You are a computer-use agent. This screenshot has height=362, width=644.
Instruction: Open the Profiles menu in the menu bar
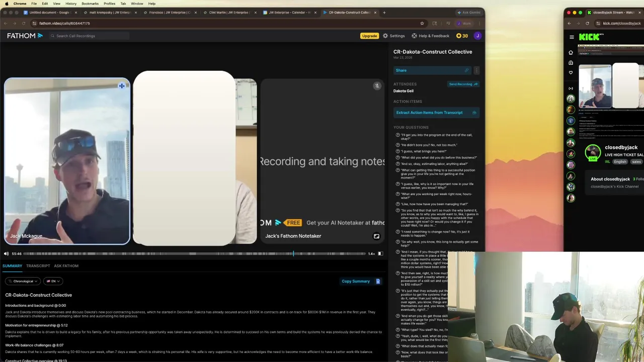click(109, 4)
